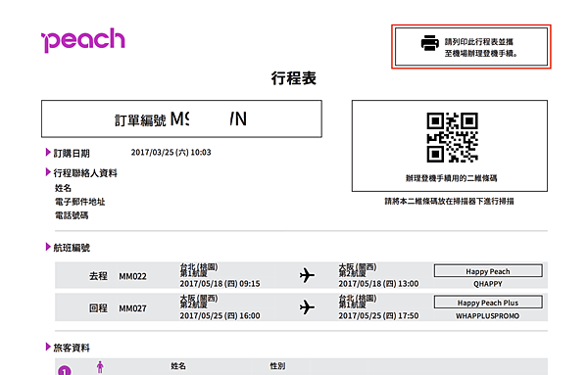Click departure time 2017/05/25 (四) 16:00
This screenshot has width=588, height=375.
pos(220,316)
